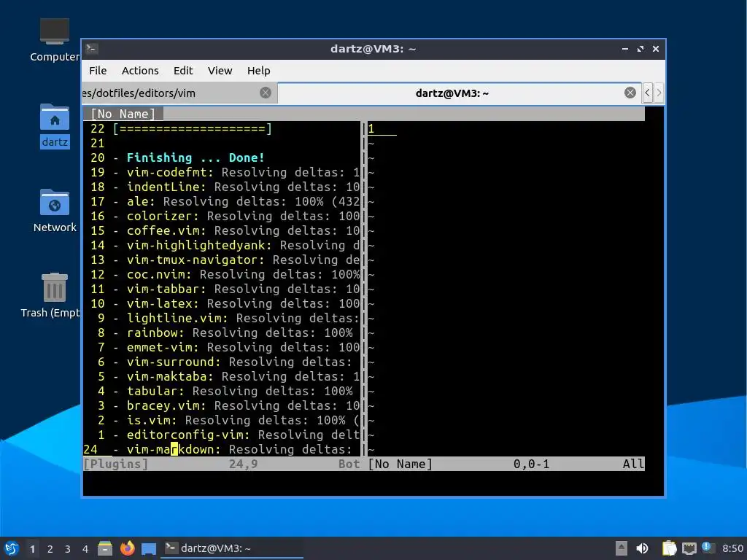
Task: Open the notification tray icon with badge
Action: click(708, 548)
